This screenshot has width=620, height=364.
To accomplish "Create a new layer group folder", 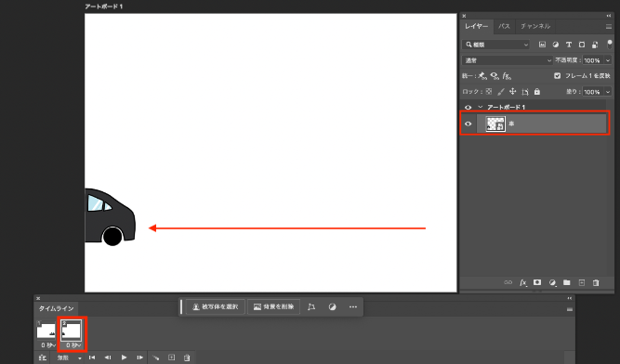I will tap(567, 282).
